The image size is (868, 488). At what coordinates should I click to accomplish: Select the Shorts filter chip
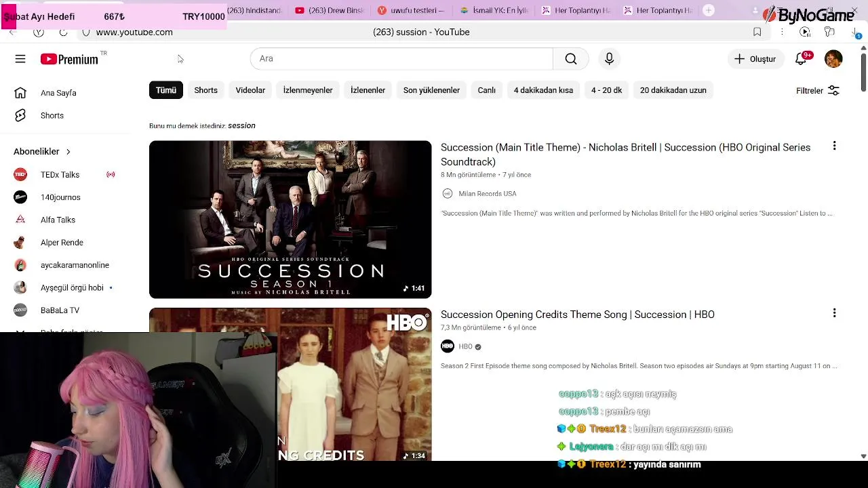[x=206, y=90]
